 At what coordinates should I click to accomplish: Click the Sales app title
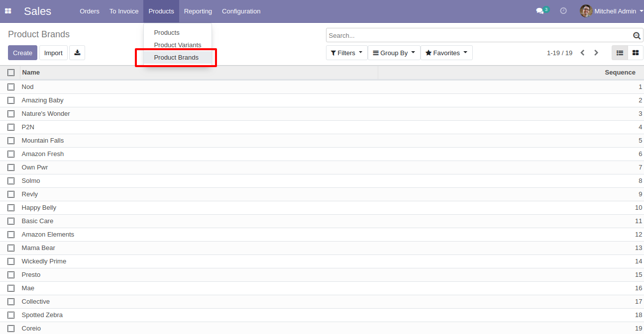(x=37, y=11)
